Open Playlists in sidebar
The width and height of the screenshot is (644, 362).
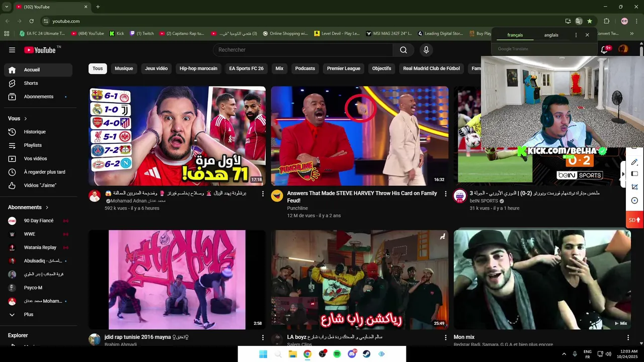point(38,145)
